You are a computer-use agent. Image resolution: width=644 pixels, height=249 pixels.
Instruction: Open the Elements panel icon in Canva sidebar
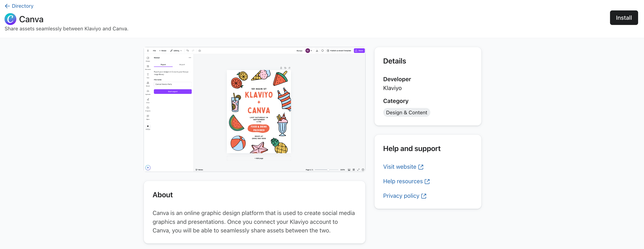pyautogui.click(x=148, y=67)
